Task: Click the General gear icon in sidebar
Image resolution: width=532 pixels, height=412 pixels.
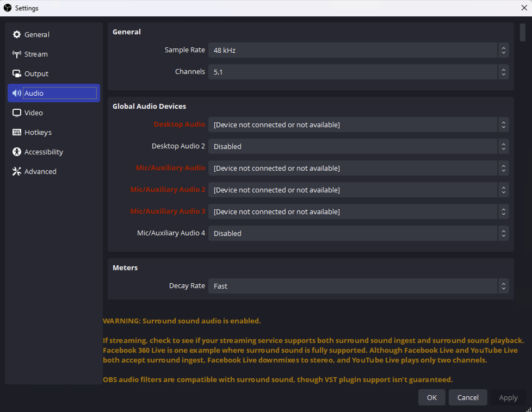Action: click(16, 35)
